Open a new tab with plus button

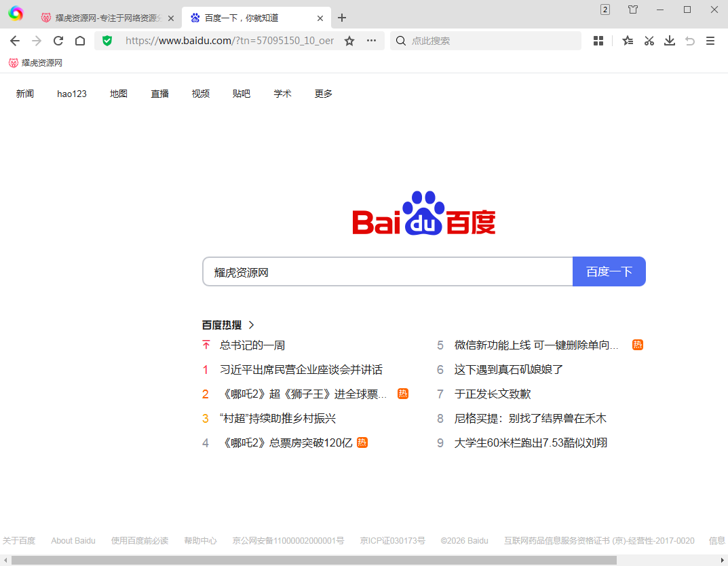pyautogui.click(x=342, y=18)
